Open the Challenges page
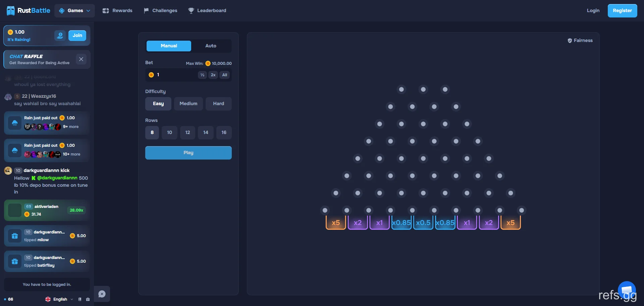Image resolution: width=644 pixels, height=306 pixels. coord(161,11)
